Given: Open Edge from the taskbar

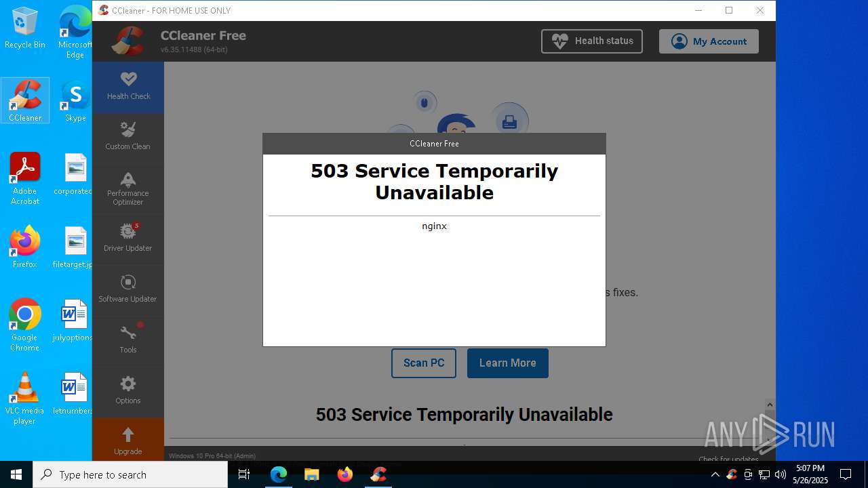Looking at the screenshot, I should pyautogui.click(x=279, y=474).
